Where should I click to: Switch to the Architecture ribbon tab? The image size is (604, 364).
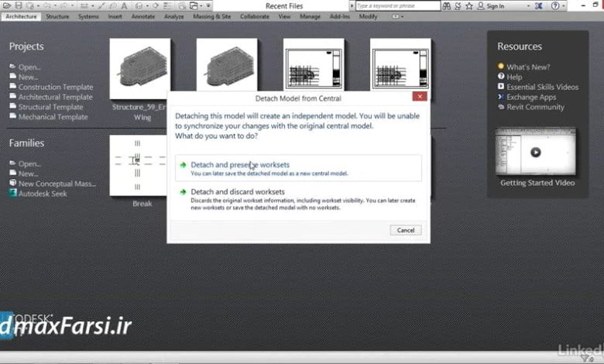click(21, 16)
